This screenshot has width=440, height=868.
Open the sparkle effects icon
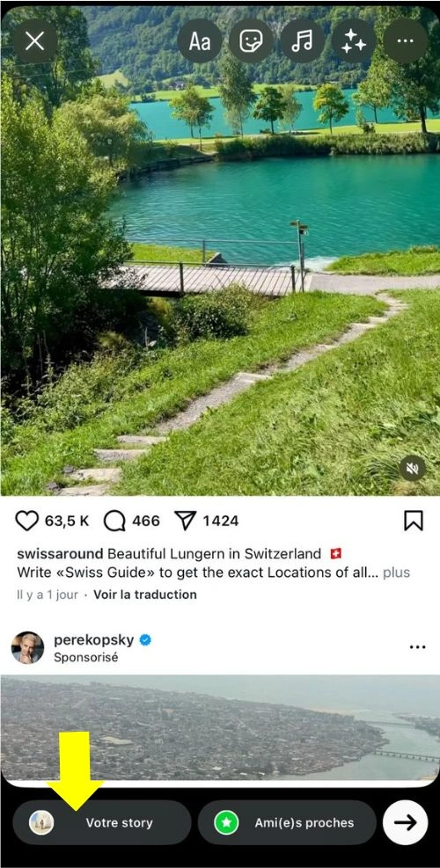click(354, 41)
